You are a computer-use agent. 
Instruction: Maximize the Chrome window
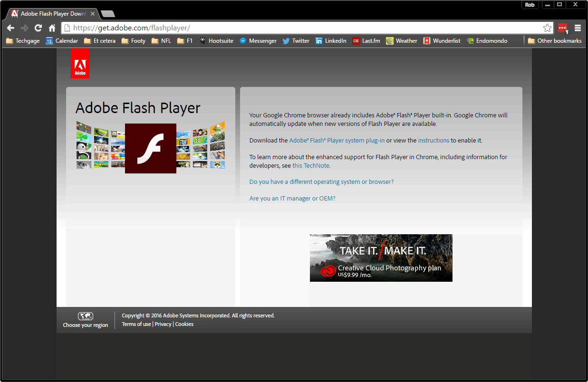[x=560, y=5]
